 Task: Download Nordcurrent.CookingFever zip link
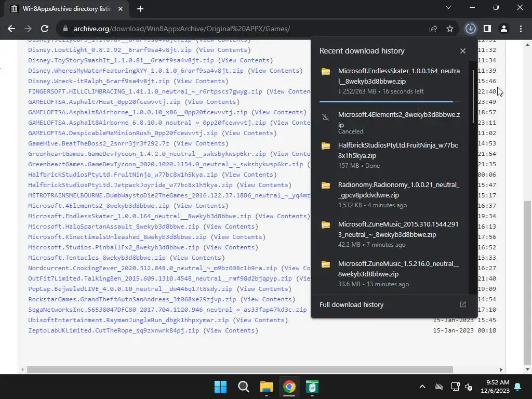[152, 268]
